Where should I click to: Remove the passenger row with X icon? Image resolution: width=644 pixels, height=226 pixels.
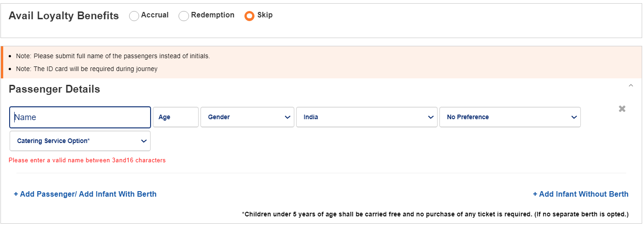[x=622, y=109]
